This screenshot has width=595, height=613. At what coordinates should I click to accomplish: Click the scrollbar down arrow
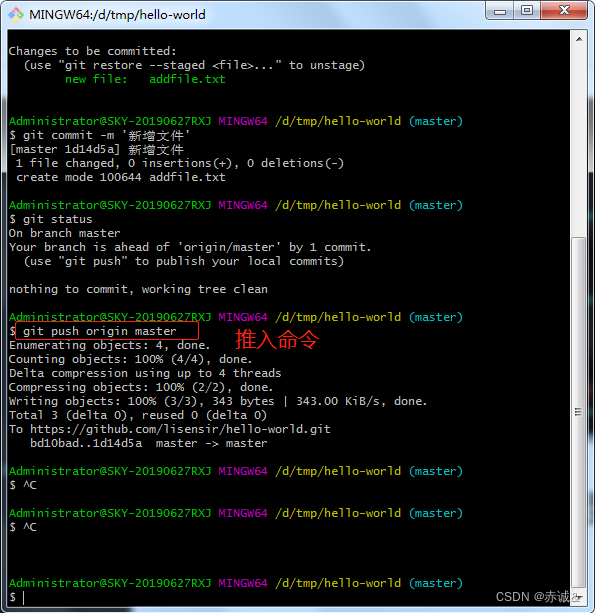tap(579, 597)
